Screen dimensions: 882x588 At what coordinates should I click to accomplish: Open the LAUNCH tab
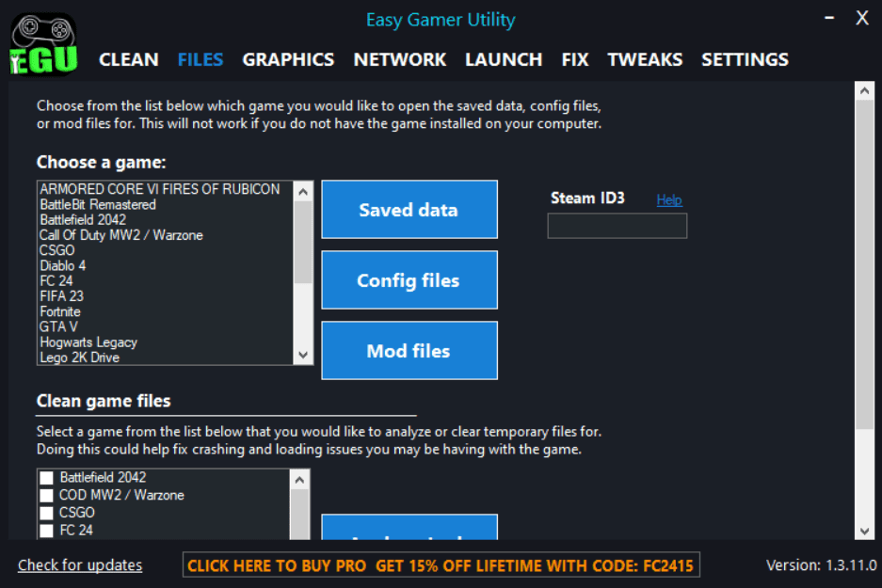(504, 59)
